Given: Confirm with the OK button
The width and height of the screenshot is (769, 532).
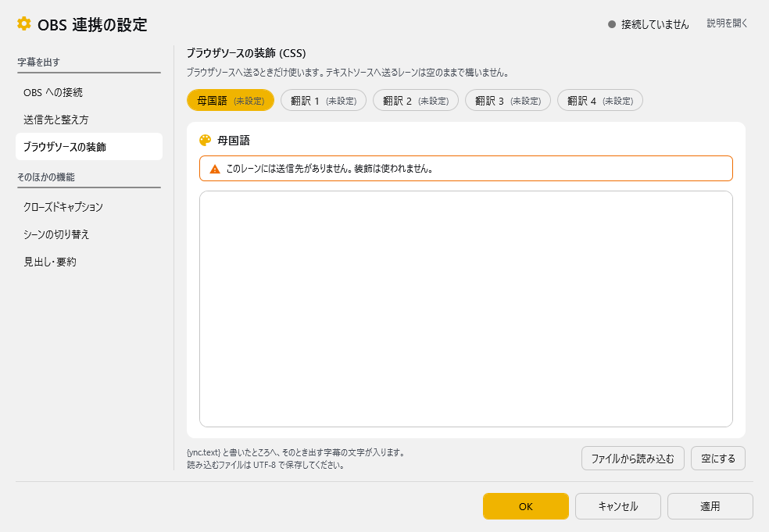Looking at the screenshot, I should click(526, 506).
